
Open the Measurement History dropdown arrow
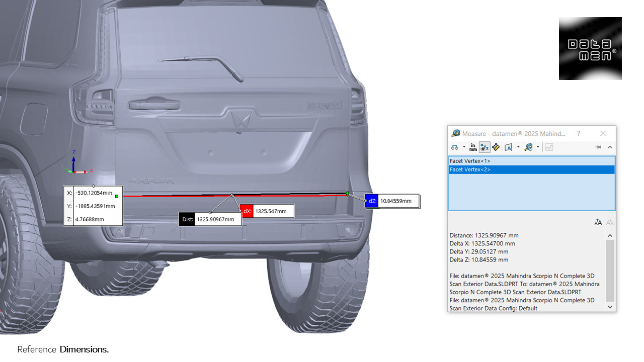point(538,147)
